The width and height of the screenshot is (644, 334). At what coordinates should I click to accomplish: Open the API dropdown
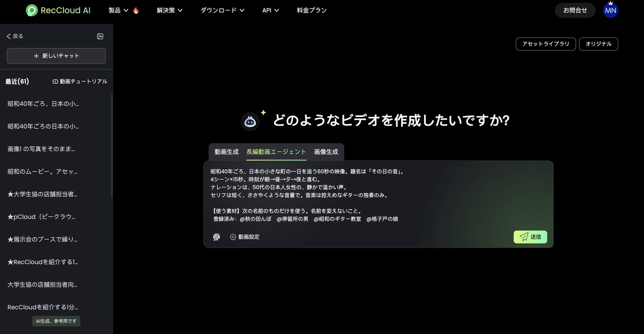pos(270,10)
